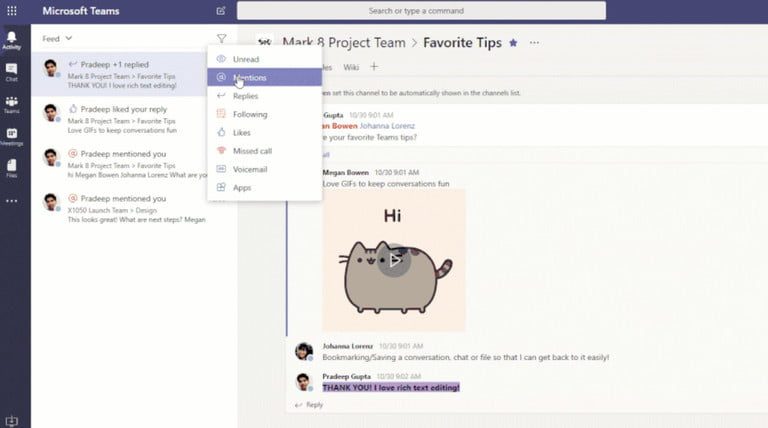Open more apps ellipsis in sidebar
The image size is (768, 428).
point(11,201)
